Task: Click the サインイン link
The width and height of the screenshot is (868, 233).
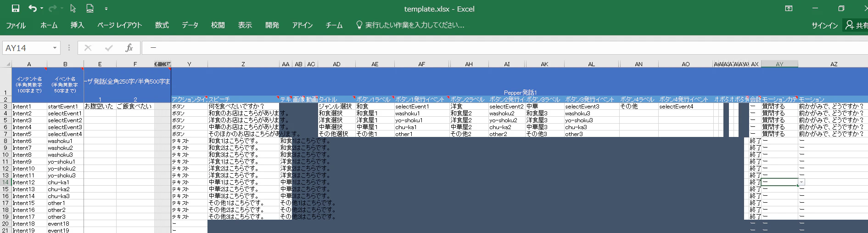Action: (824, 25)
